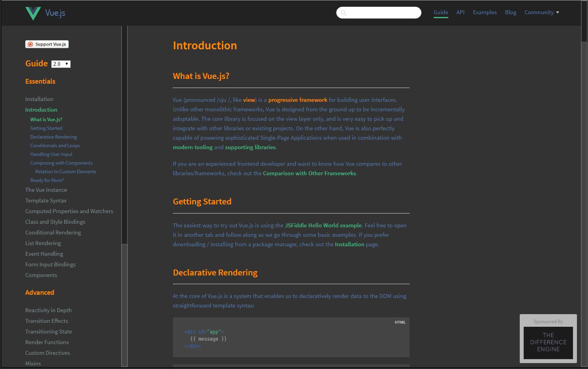Open Reactivity in Depth page

(49, 310)
